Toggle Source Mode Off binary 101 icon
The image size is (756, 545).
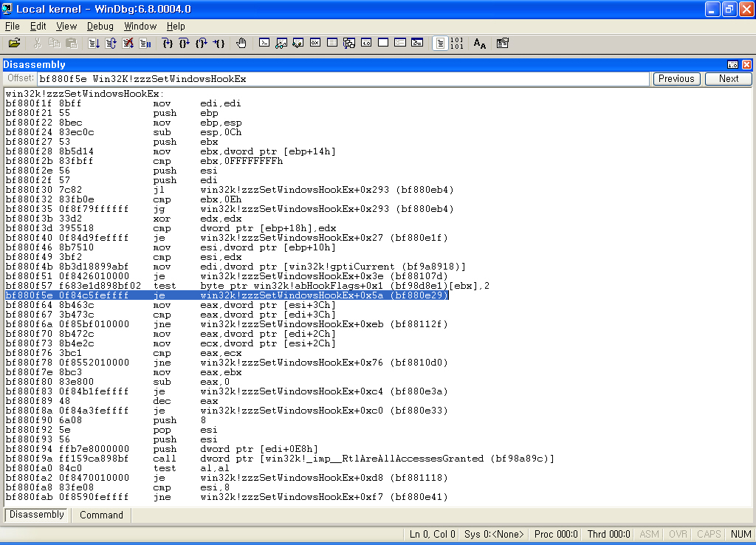coord(456,44)
